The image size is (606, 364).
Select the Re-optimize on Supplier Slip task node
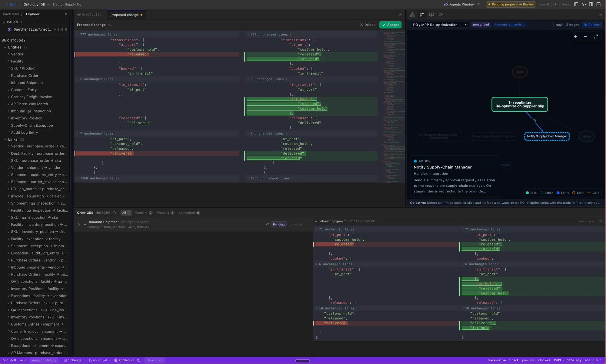(x=520, y=105)
